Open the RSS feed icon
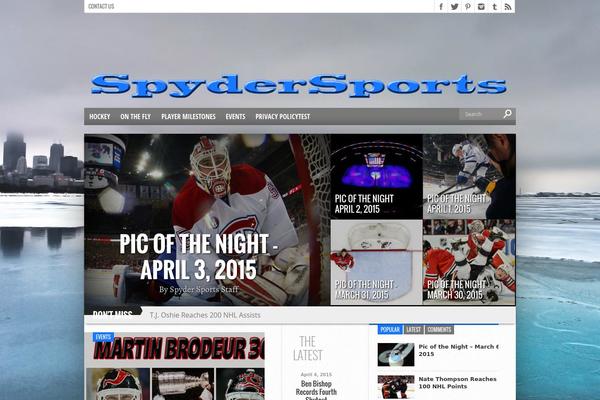600x400 pixels. point(508,7)
